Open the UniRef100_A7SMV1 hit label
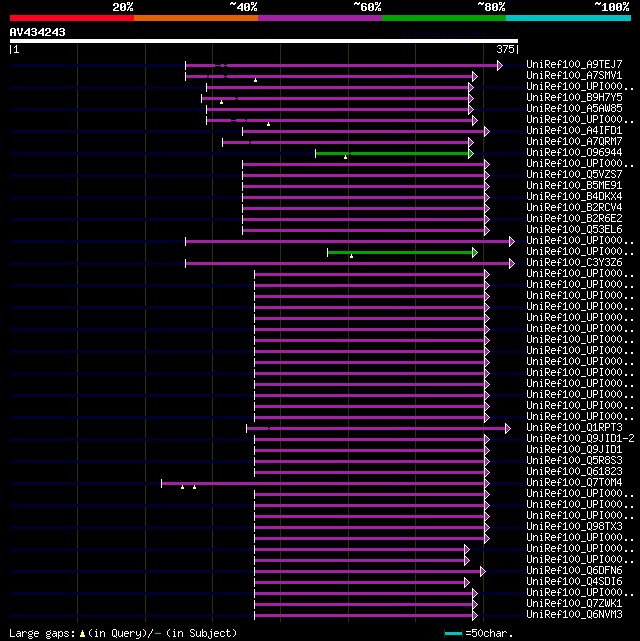Image resolution: width=640 pixels, height=641 pixels. 574,75
